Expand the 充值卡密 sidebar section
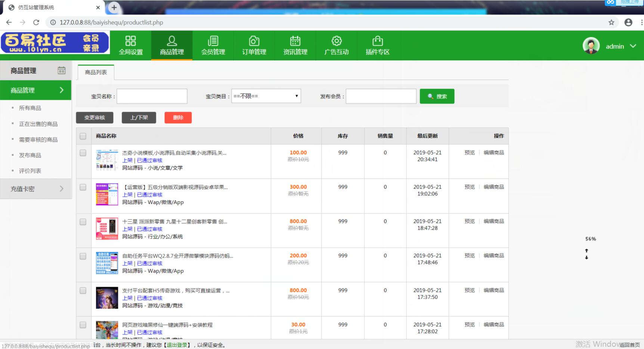The width and height of the screenshot is (644, 349). tap(35, 189)
